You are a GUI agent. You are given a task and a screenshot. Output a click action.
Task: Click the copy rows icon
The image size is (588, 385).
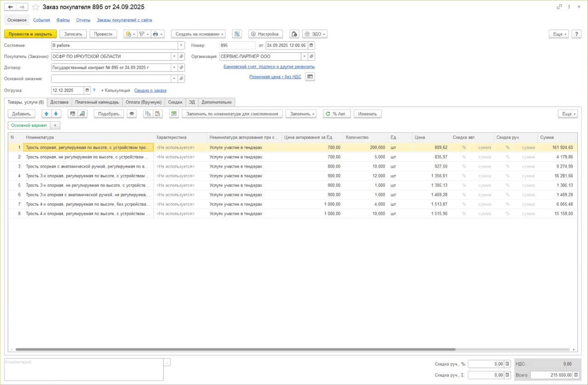[147, 114]
